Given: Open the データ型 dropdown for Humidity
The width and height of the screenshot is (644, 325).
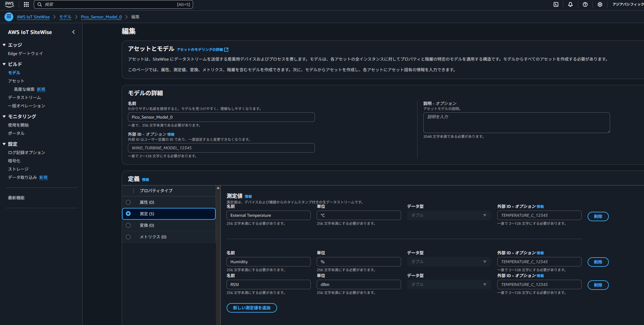Looking at the screenshot, I should [449, 262].
